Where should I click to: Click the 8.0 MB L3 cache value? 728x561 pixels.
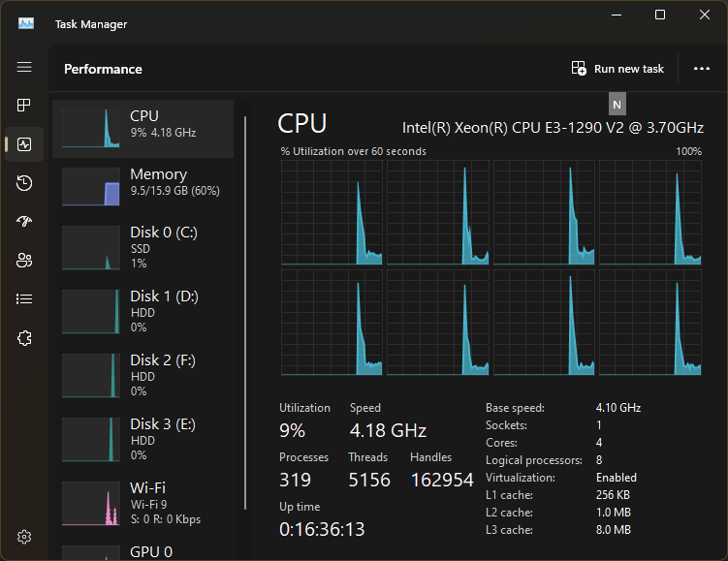613,530
